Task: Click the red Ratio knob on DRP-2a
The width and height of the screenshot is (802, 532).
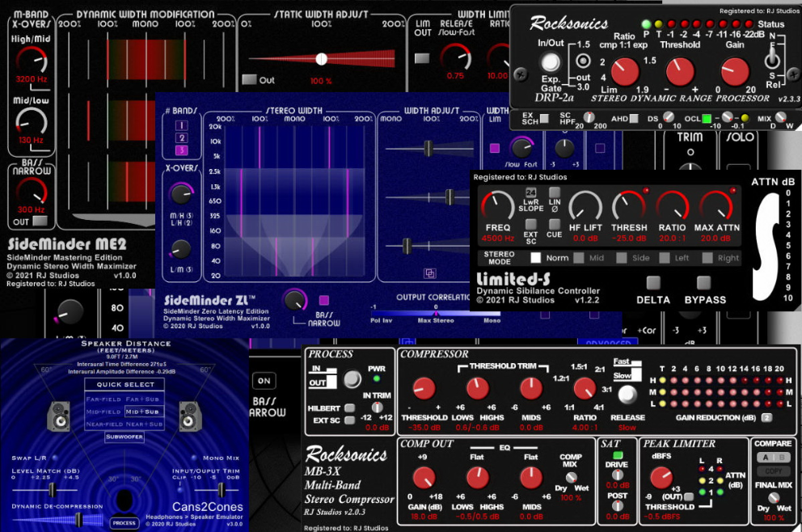Action: 625,71
